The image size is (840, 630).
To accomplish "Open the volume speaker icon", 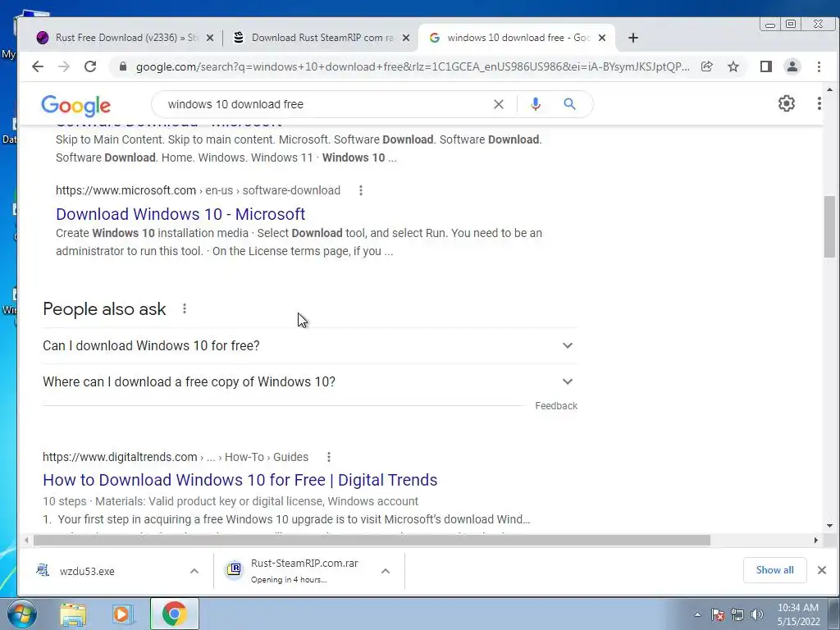I will pyautogui.click(x=756, y=615).
